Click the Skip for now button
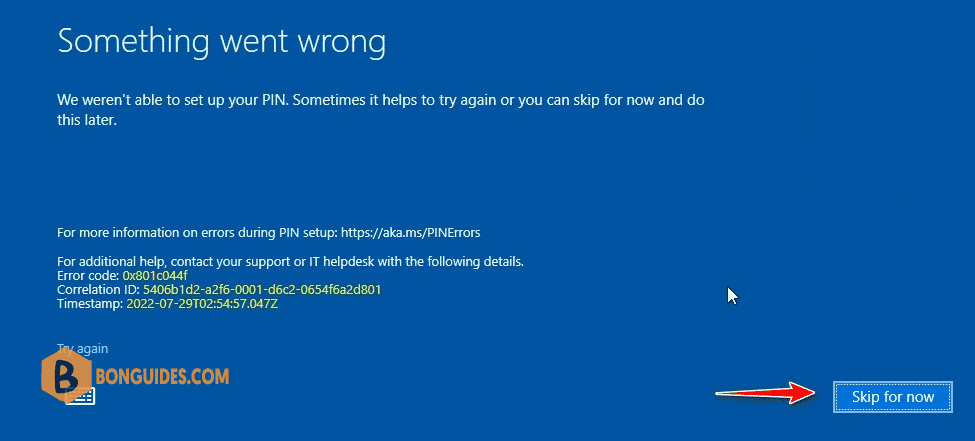Screen dimensions: 975x441 [x=893, y=397]
